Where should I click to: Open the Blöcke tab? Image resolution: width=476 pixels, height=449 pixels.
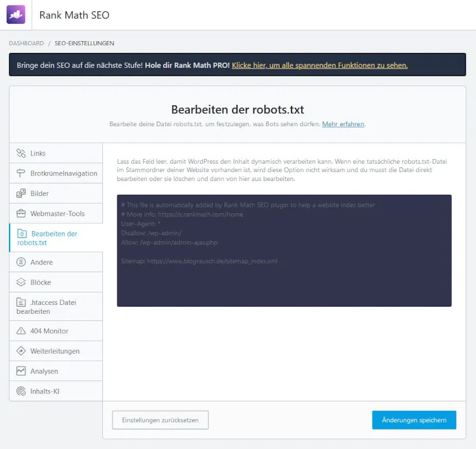(56, 282)
